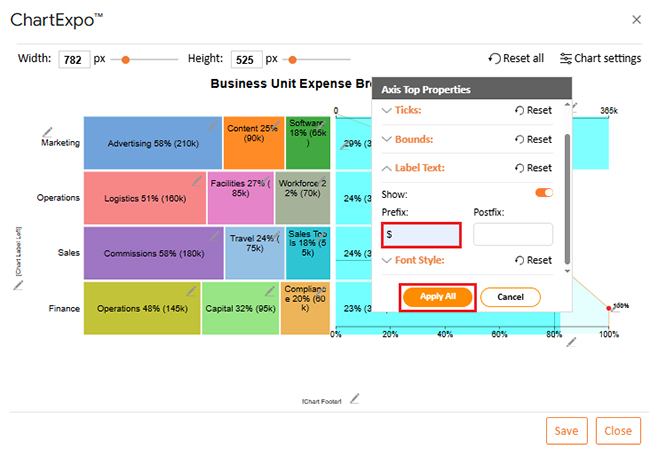
Task: Click the Width slider handle
Action: [x=126, y=60]
